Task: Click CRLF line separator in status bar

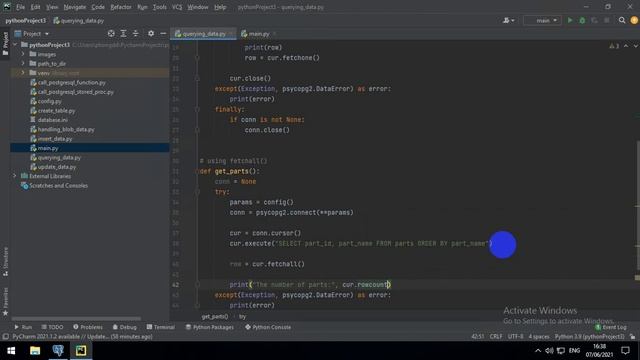Action: [x=496, y=336]
